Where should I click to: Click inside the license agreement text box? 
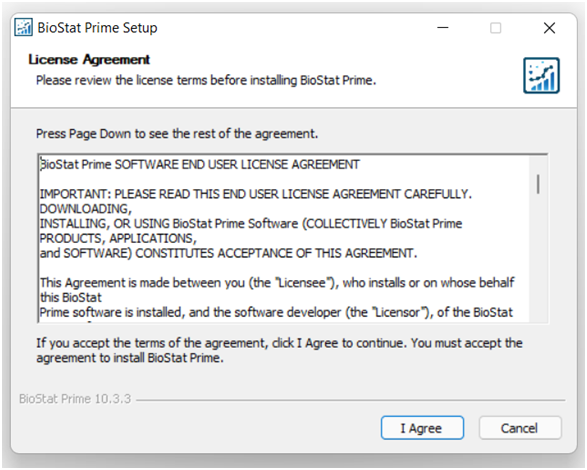click(x=293, y=238)
